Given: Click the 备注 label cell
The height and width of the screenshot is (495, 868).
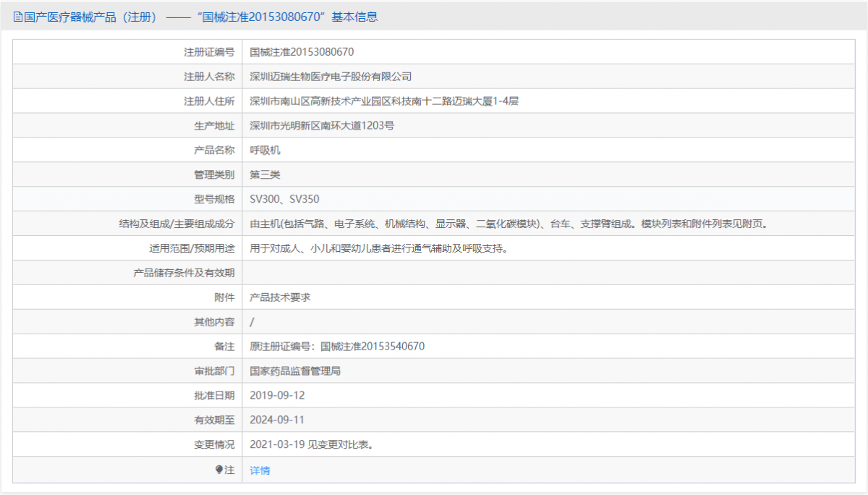Looking at the screenshot, I should 127,347.
